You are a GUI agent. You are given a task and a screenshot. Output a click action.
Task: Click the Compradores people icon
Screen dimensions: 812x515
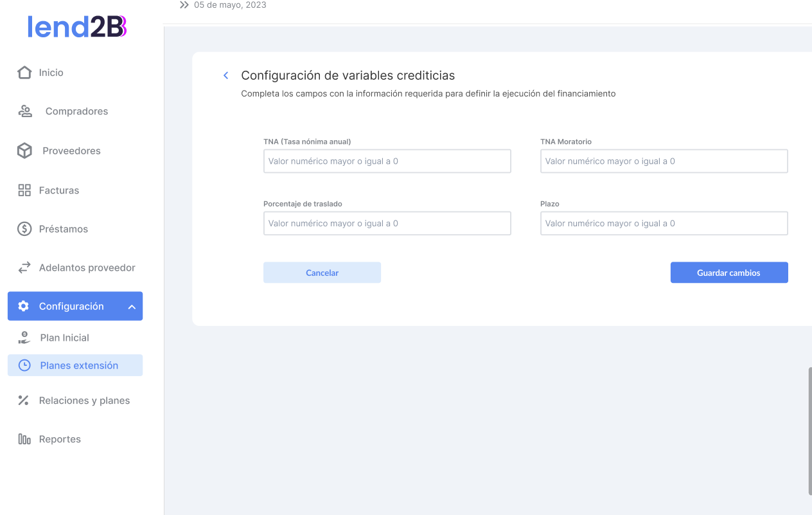[25, 111]
